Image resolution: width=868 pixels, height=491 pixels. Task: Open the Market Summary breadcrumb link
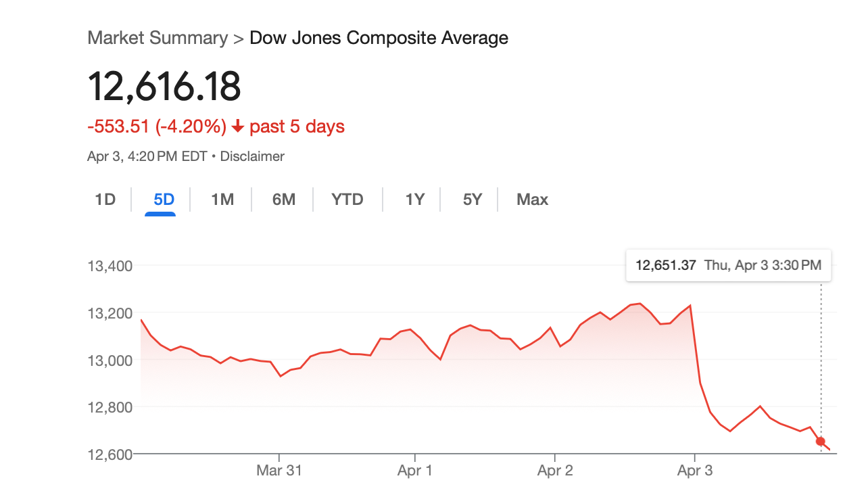[157, 38]
